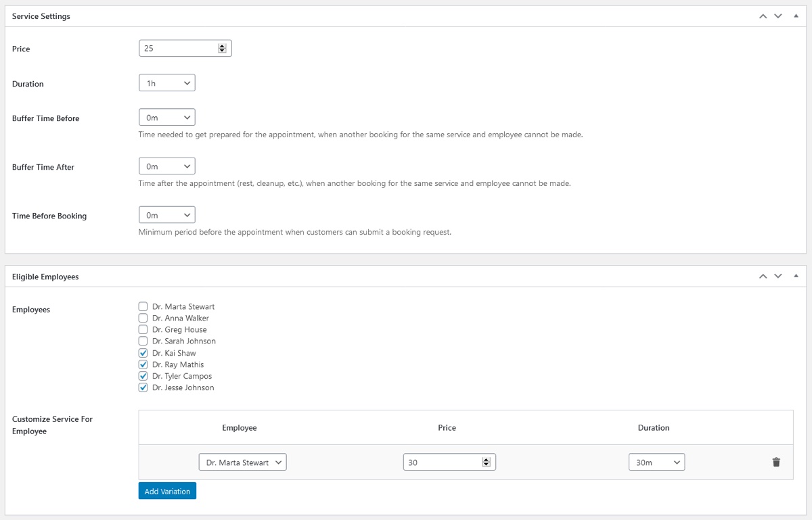This screenshot has width=812, height=520.
Task: Open the Duration dropdown showing 1h
Action: (x=167, y=83)
